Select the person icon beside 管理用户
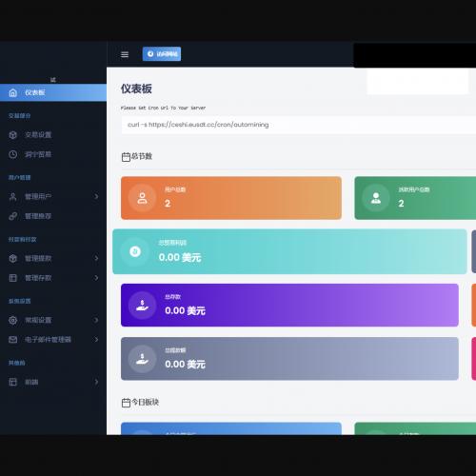The height and width of the screenshot is (476, 476). point(13,197)
